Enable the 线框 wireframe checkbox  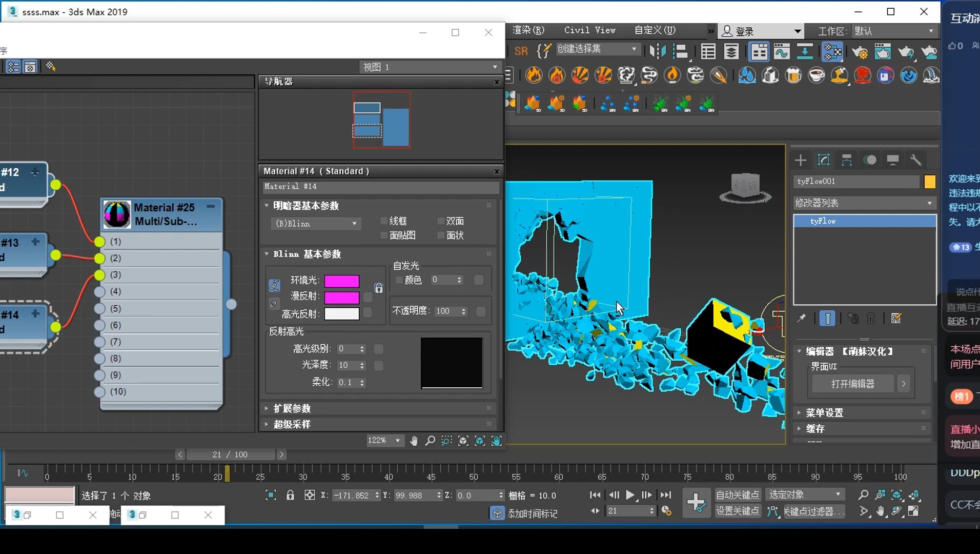(384, 221)
